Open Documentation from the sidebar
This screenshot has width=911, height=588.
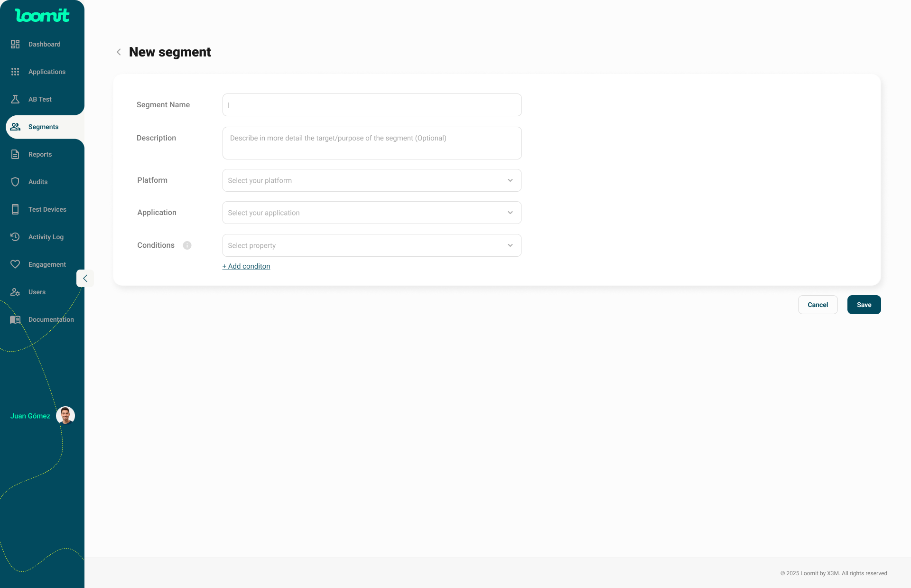pos(51,319)
